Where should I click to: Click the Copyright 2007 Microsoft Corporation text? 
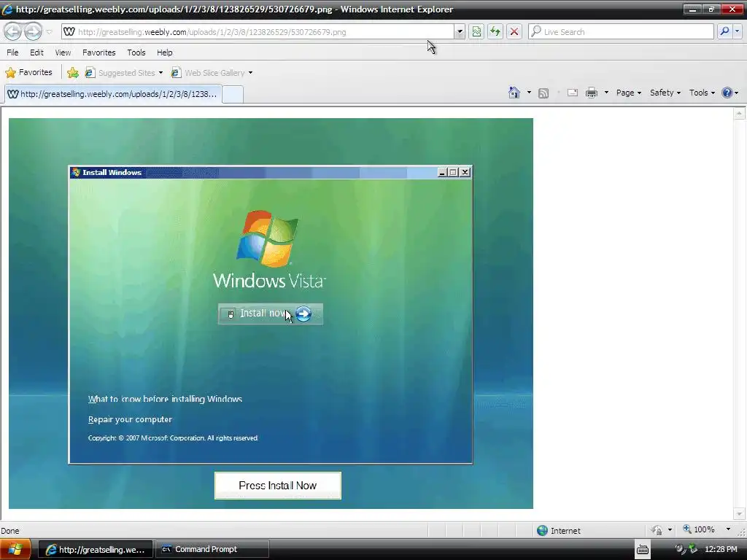pos(173,438)
